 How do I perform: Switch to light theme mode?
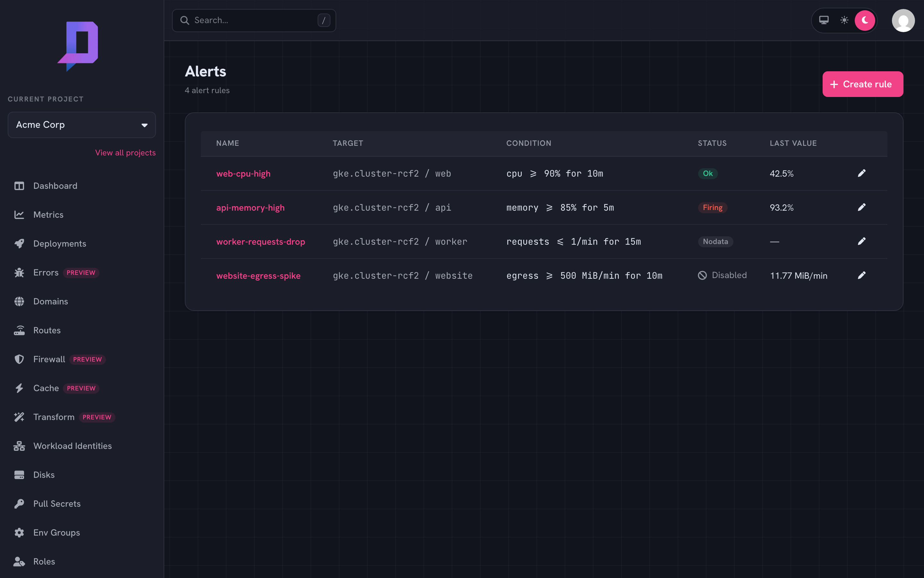(x=844, y=20)
